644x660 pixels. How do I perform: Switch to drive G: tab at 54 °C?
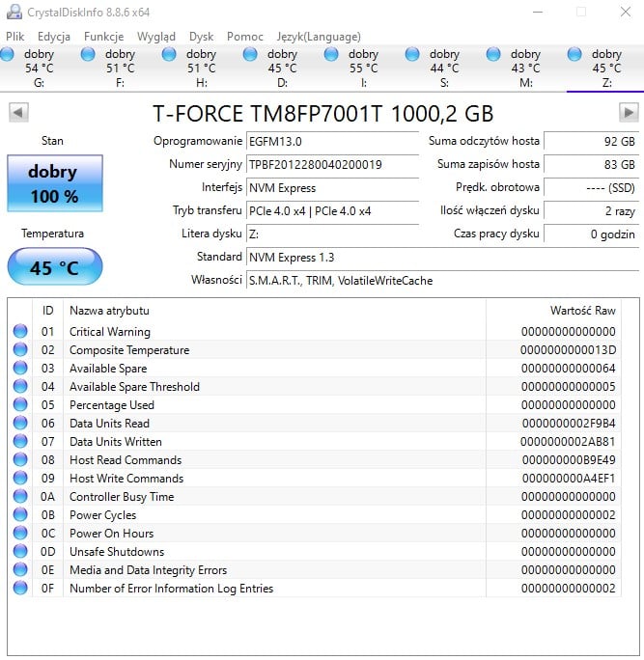click(39, 68)
